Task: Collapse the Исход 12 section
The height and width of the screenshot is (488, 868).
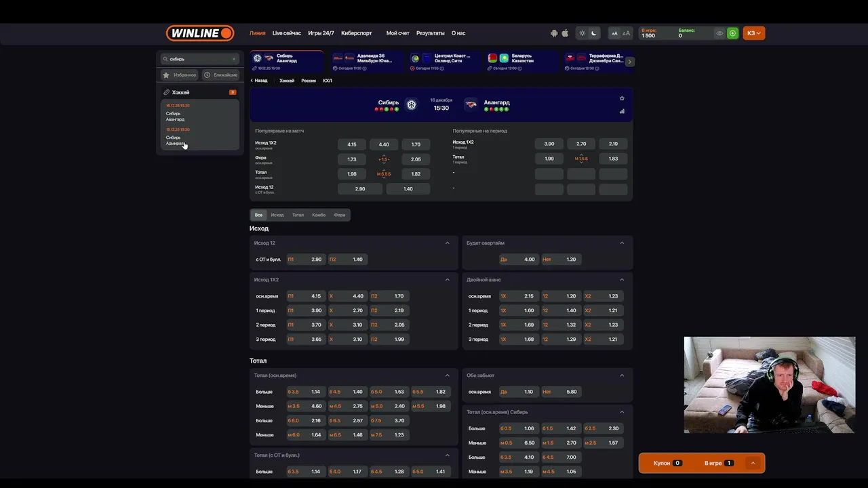Action: [447, 243]
